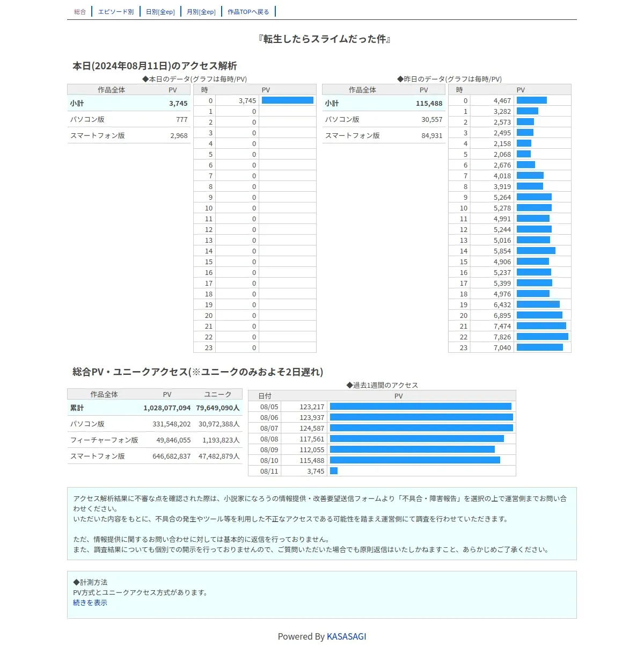
Task: Click 08/10 PV value 115,488
Action: click(x=312, y=460)
